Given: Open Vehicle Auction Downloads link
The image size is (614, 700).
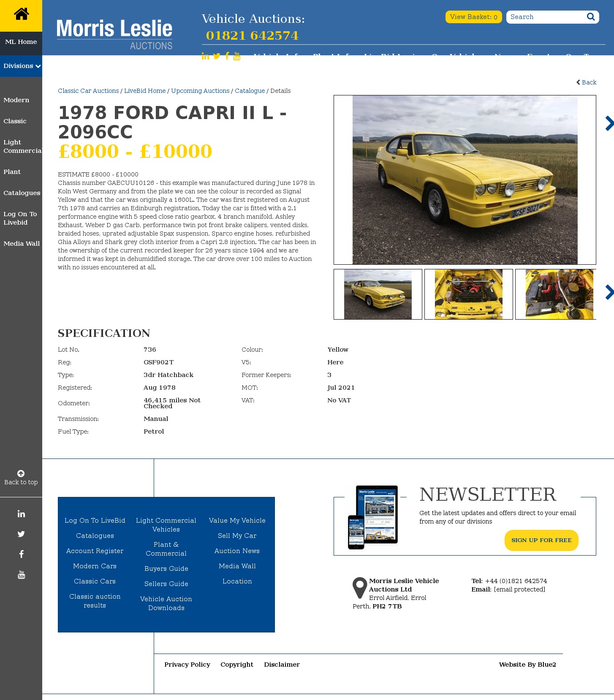Looking at the screenshot, I should coord(166,603).
